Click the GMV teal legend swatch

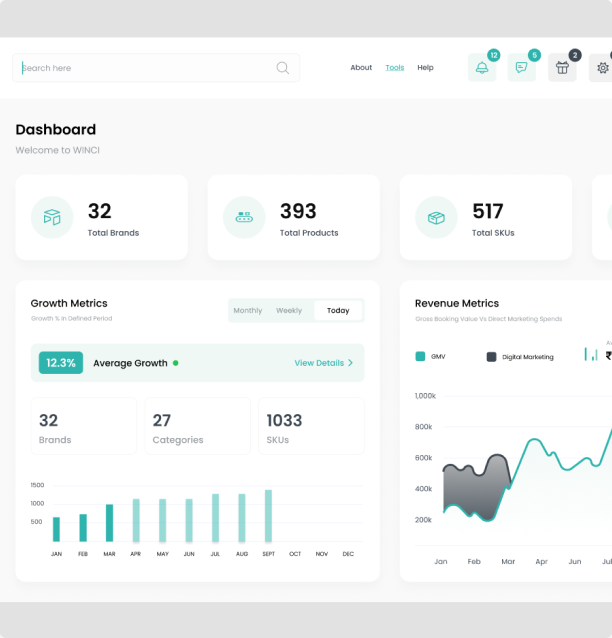coord(420,356)
